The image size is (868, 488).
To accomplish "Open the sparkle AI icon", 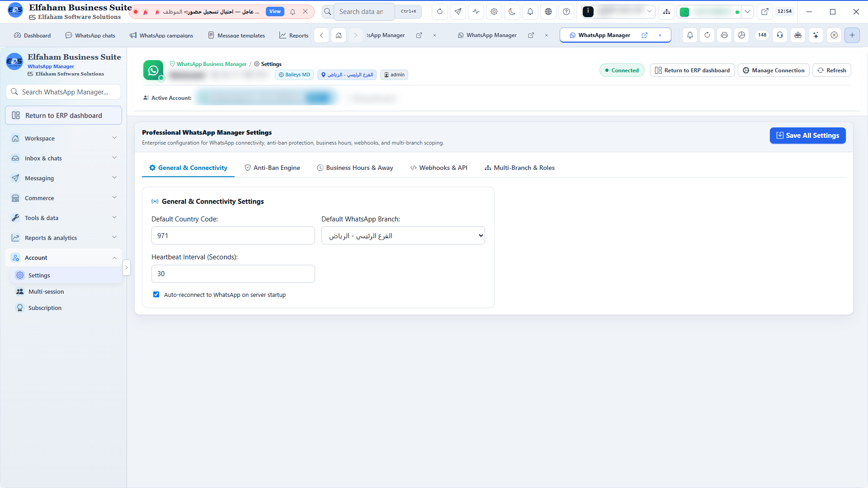I will pyautogui.click(x=816, y=35).
